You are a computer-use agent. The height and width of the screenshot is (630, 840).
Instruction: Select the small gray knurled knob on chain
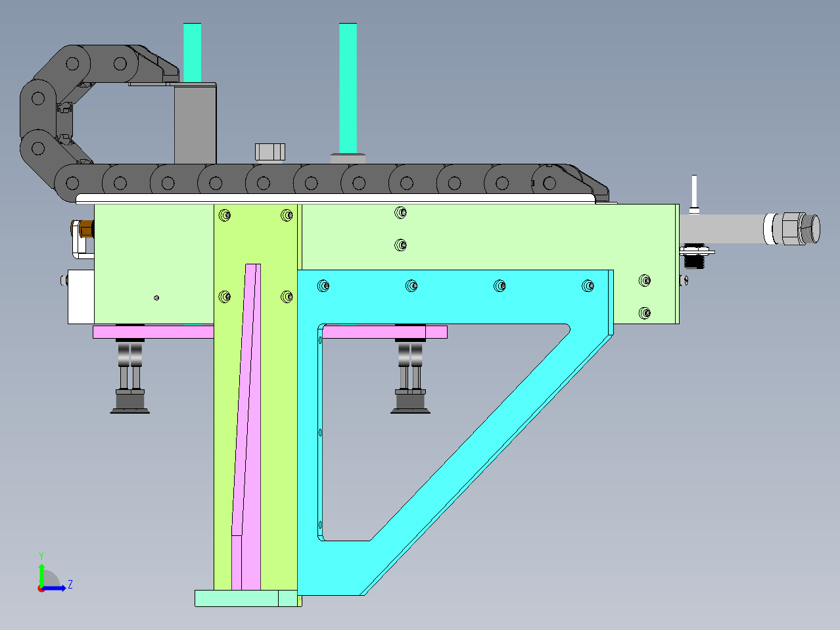270,152
